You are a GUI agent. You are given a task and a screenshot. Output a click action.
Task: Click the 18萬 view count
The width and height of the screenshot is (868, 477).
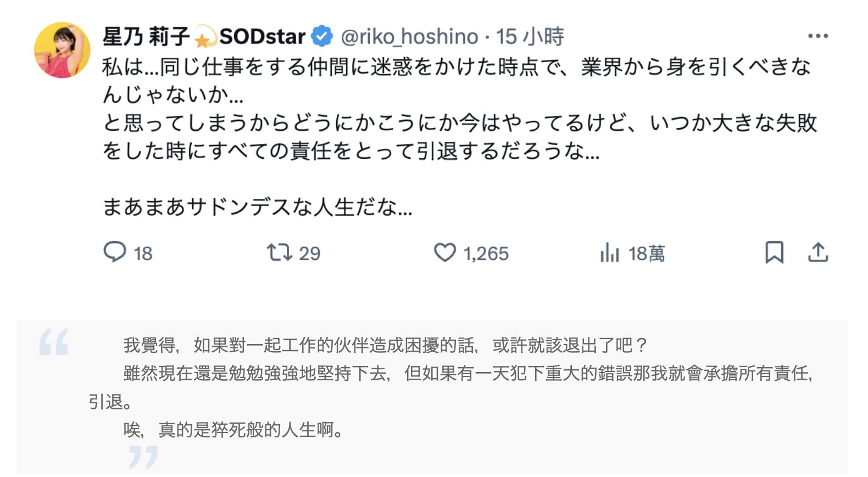click(x=647, y=253)
